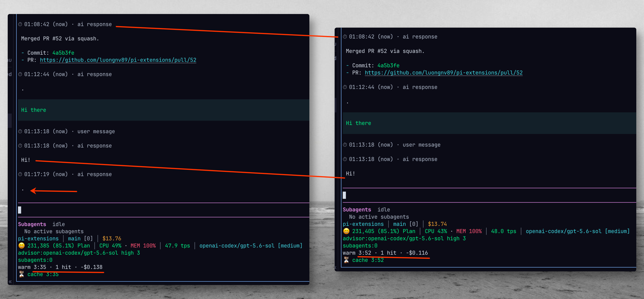This screenshot has width=644, height=299.
Task: Focus the prompt input cursor in left terminal
Action: tap(20, 210)
